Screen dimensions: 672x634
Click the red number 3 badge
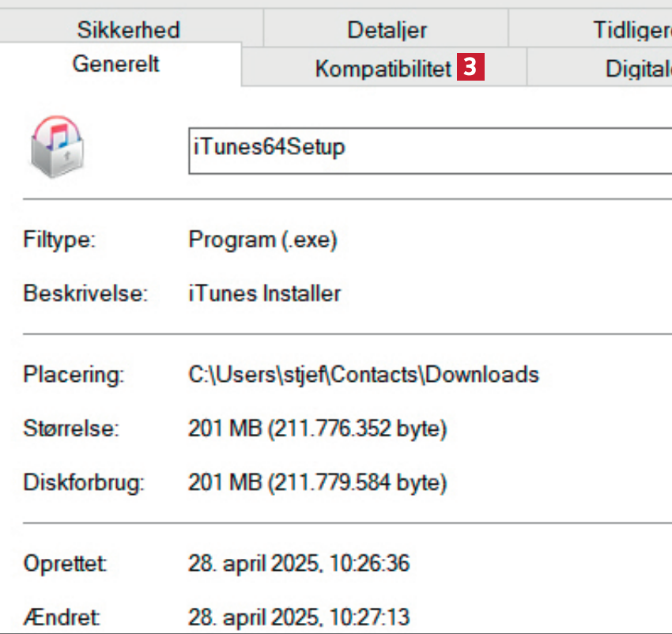470,68
